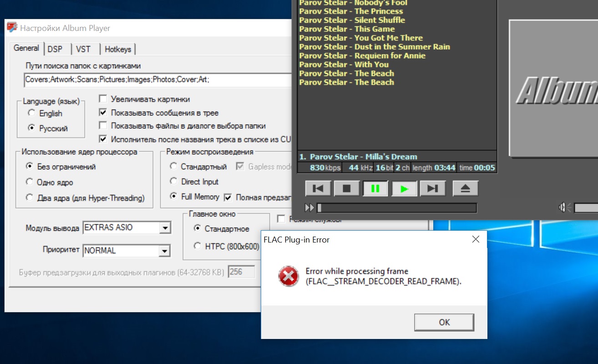Select 'Parov Stelar - You Got Me There'
598x364 pixels.
pos(361,38)
